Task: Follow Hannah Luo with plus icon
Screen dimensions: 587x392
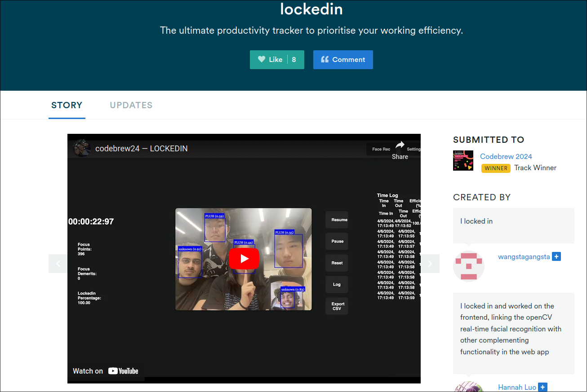Action: pos(543,387)
